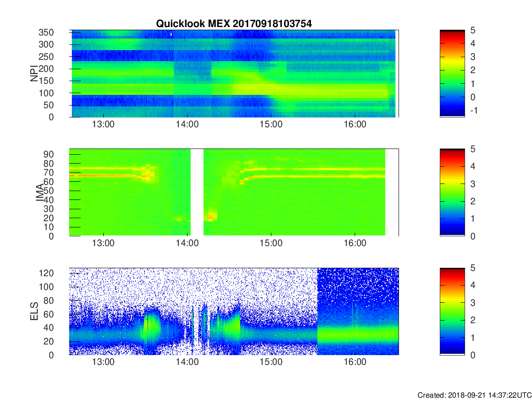Click the "13:00" label under ELS plot
The height and width of the screenshot is (399, 532).
[x=103, y=363]
